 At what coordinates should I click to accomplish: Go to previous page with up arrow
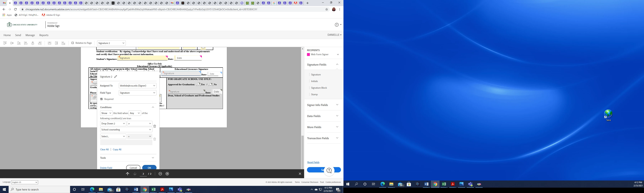[128, 174]
